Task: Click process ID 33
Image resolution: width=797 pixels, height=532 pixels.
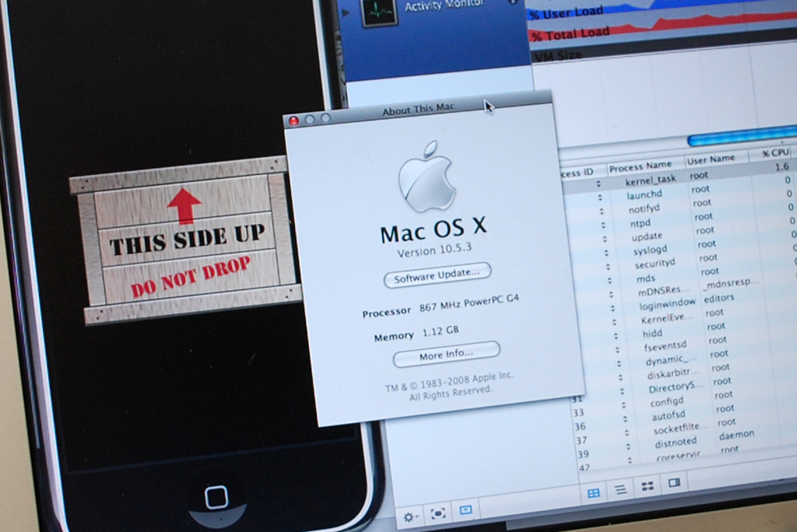Action: point(578,413)
